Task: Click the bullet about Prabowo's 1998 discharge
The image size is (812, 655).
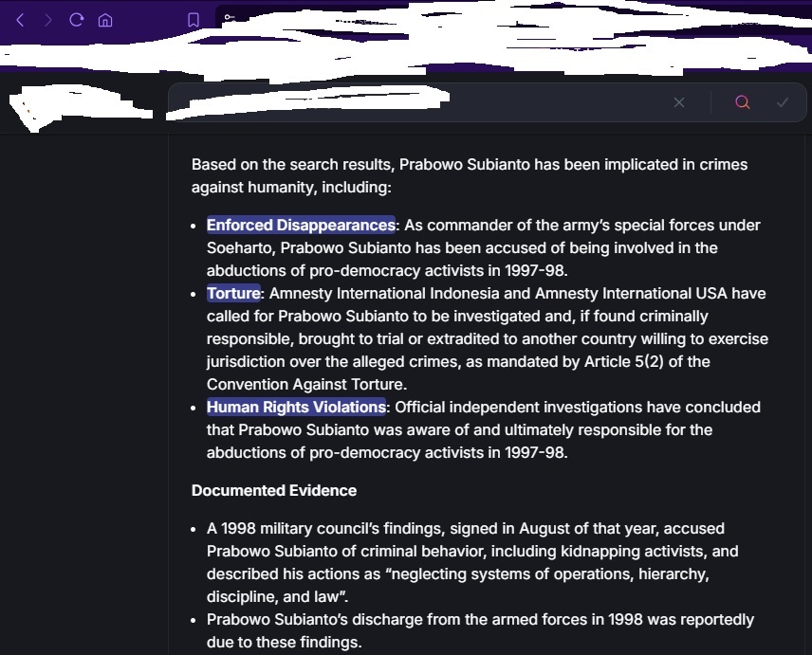Action: 480,631
